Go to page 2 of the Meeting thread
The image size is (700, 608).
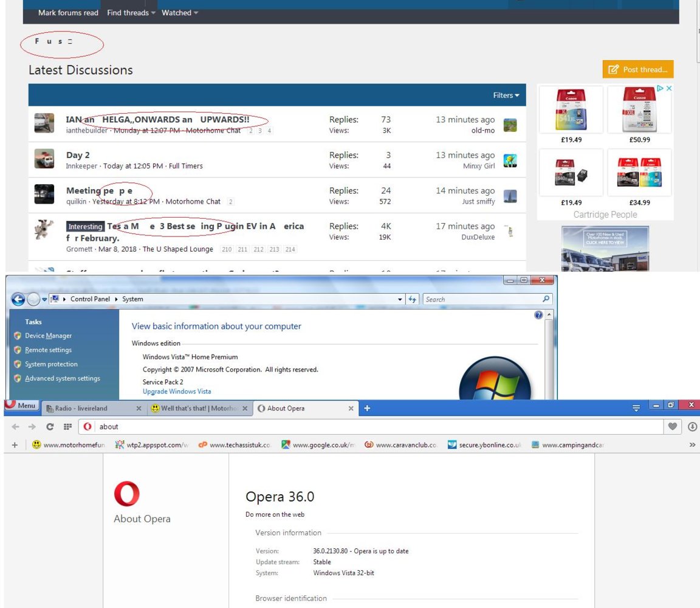pos(230,201)
